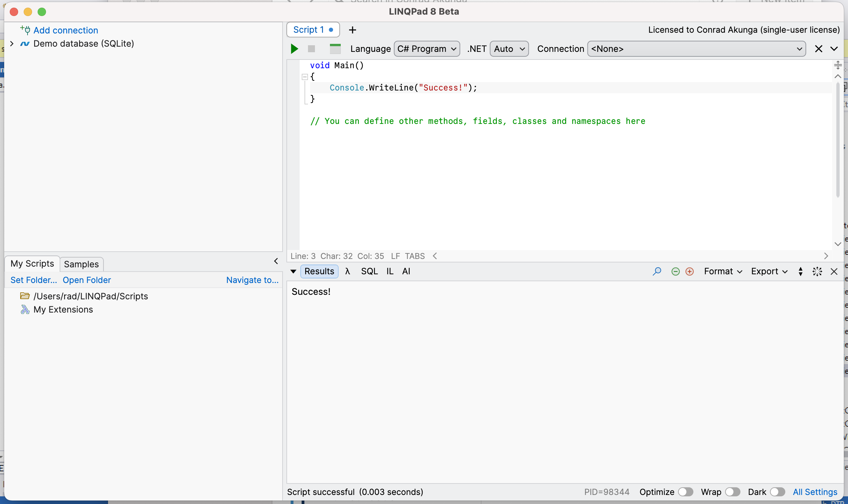Click the stop execution icon

pos(311,49)
